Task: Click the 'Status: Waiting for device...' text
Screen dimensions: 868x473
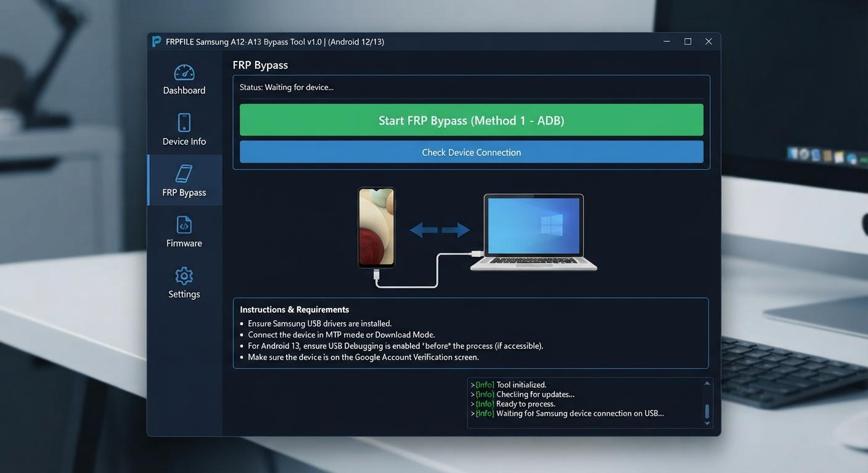Action: tap(287, 87)
